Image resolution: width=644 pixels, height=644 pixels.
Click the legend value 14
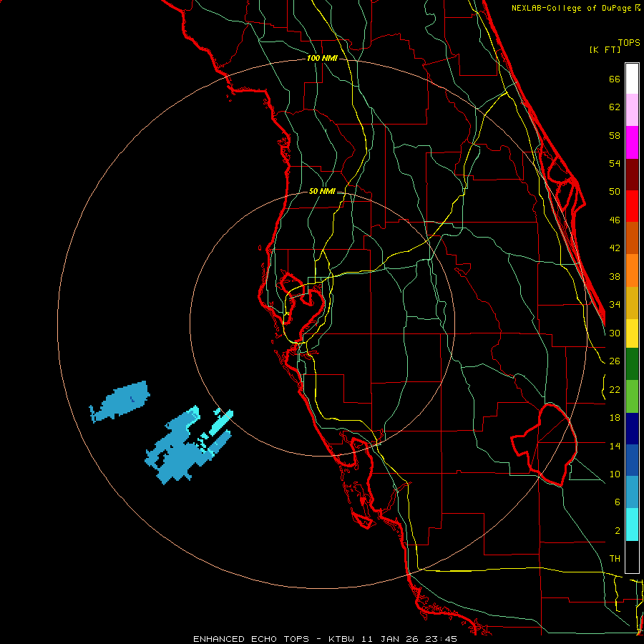tap(615, 446)
